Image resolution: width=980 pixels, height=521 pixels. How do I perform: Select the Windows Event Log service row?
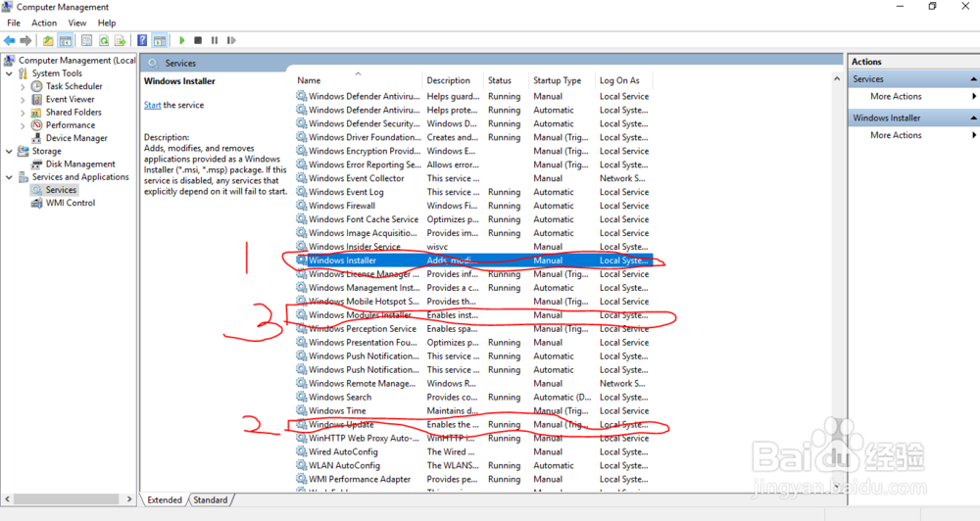473,192
